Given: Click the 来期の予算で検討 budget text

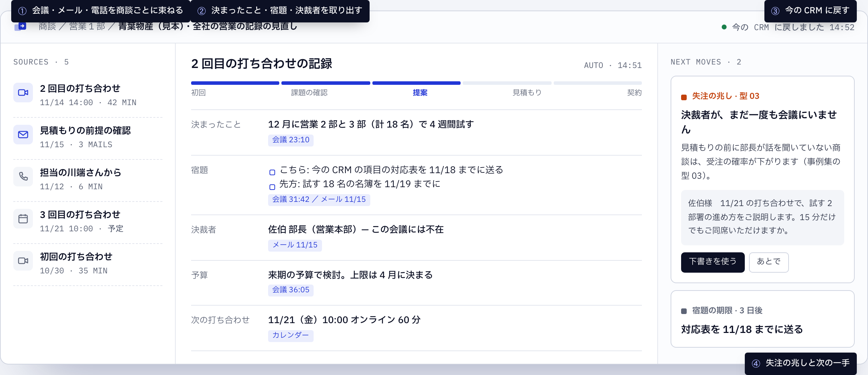Looking at the screenshot, I should 350,275.
